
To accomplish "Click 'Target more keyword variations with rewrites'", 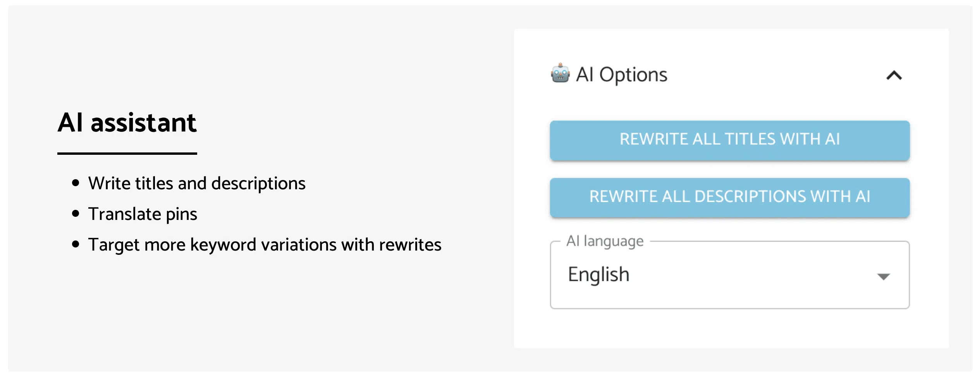I will click(x=265, y=245).
